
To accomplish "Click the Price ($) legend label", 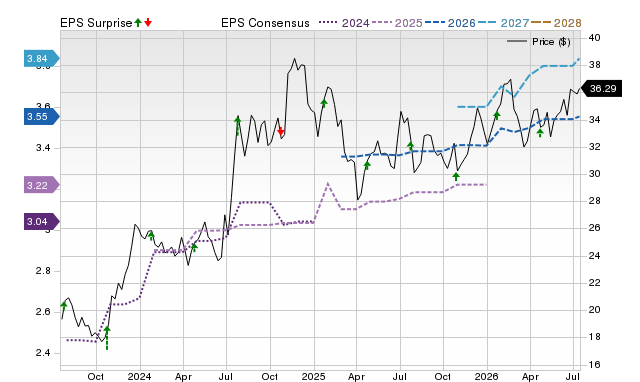I will [x=551, y=42].
